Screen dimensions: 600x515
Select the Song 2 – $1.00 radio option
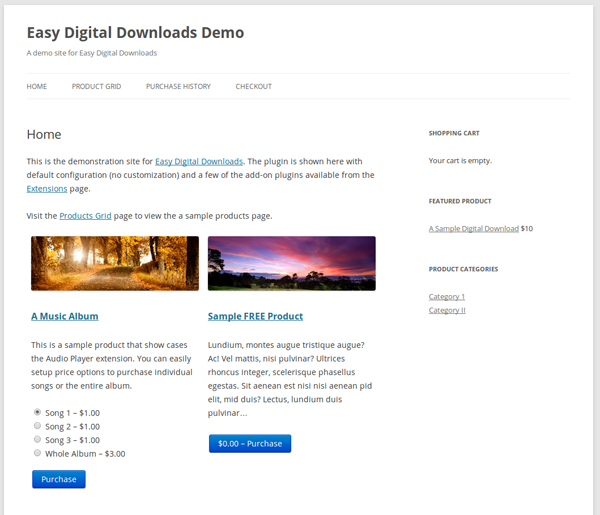click(x=37, y=425)
